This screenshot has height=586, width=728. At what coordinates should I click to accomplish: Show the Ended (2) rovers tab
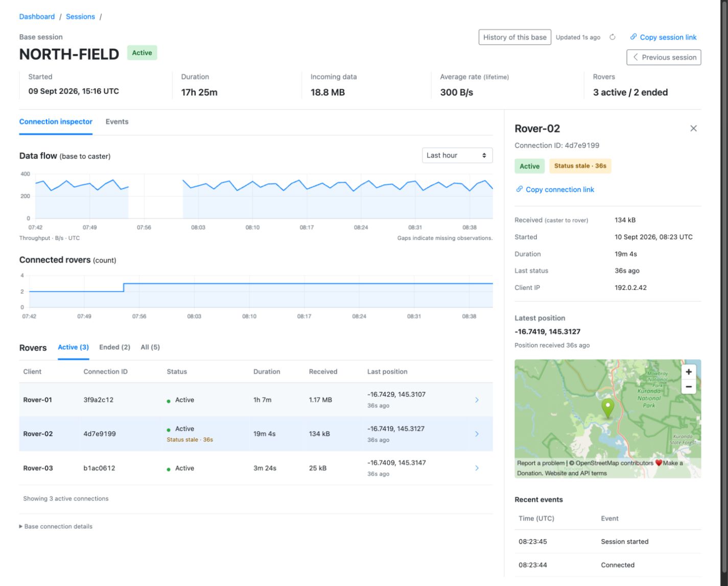click(114, 347)
